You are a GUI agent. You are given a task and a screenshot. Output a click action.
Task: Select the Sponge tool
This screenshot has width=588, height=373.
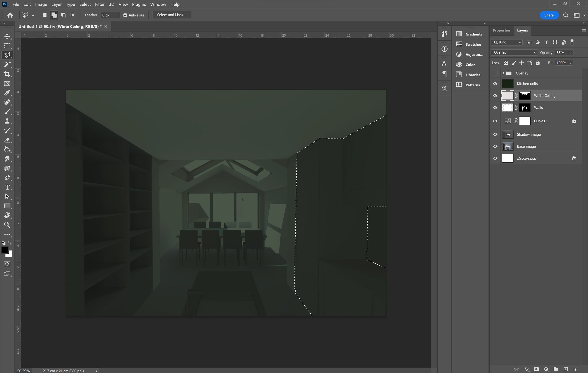click(x=7, y=168)
